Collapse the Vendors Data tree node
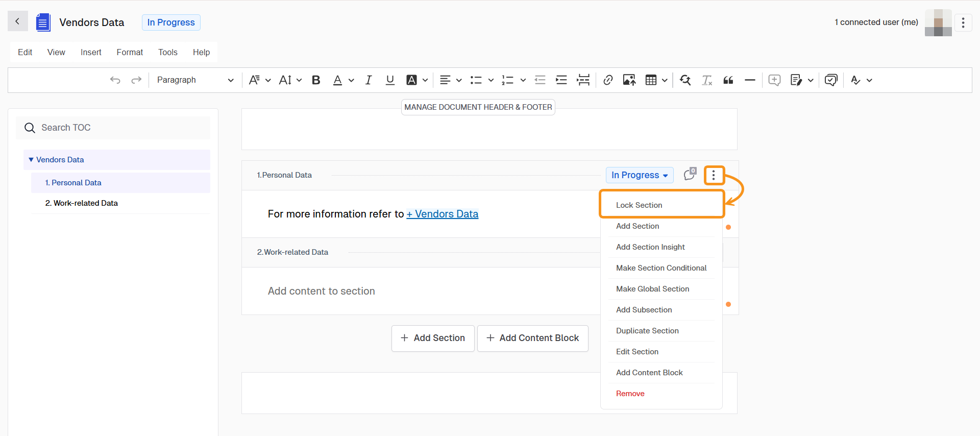The image size is (980, 436). [x=31, y=160]
